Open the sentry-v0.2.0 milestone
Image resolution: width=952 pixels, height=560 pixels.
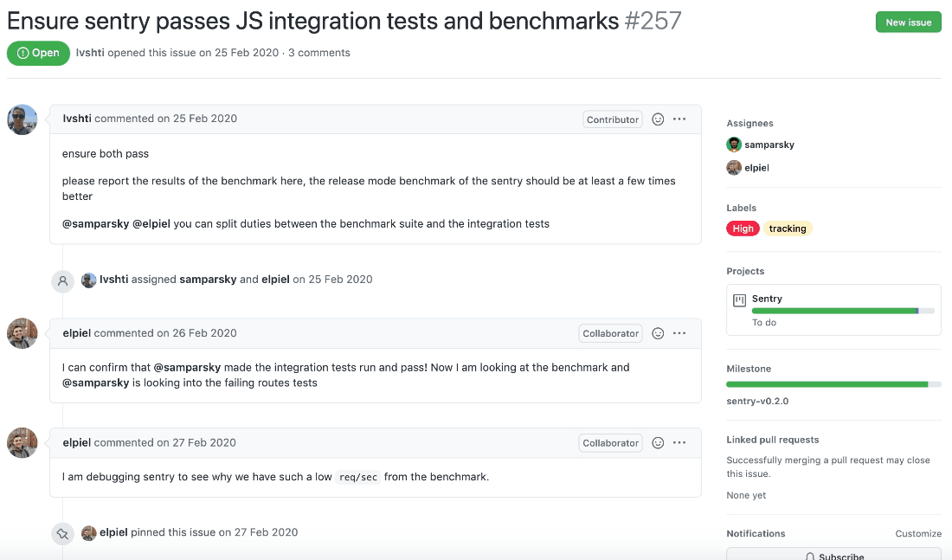coord(757,401)
